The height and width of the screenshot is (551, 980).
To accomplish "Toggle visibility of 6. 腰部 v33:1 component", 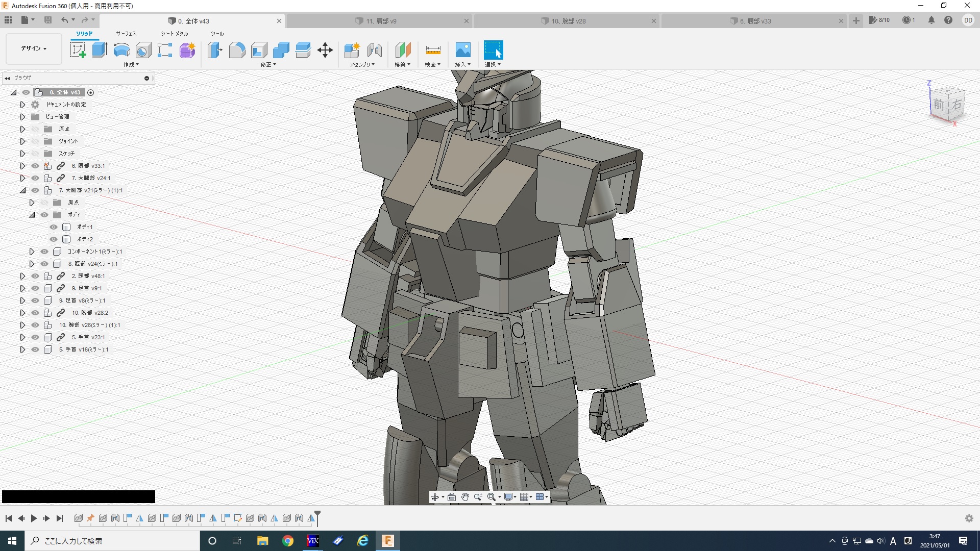I will pyautogui.click(x=35, y=166).
